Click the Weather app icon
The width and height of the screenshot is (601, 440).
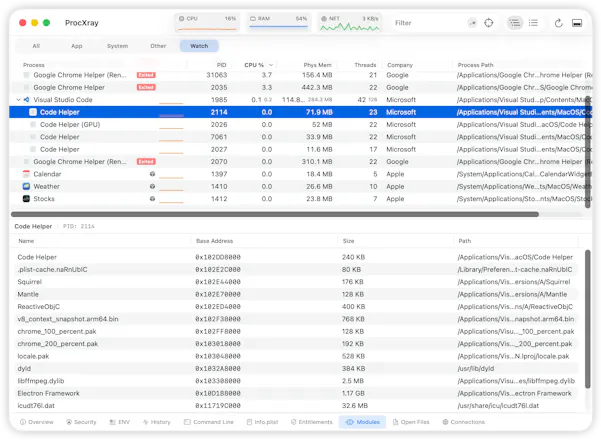26,186
